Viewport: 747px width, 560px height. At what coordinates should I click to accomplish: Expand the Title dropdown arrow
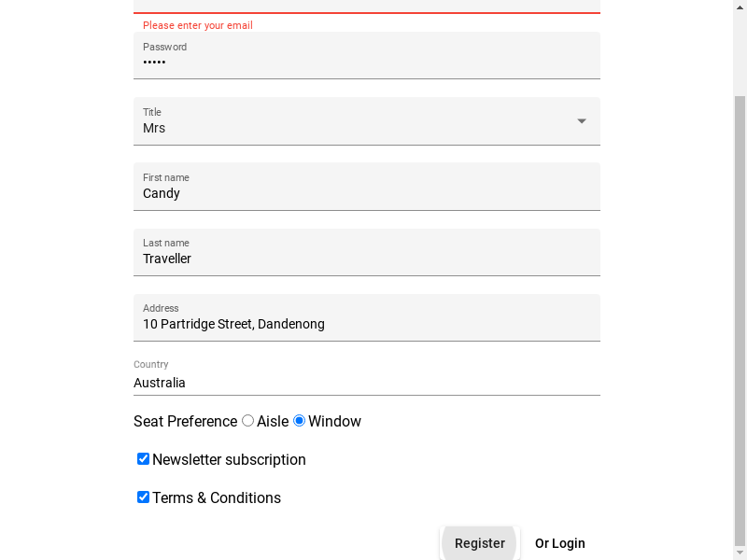click(x=581, y=121)
